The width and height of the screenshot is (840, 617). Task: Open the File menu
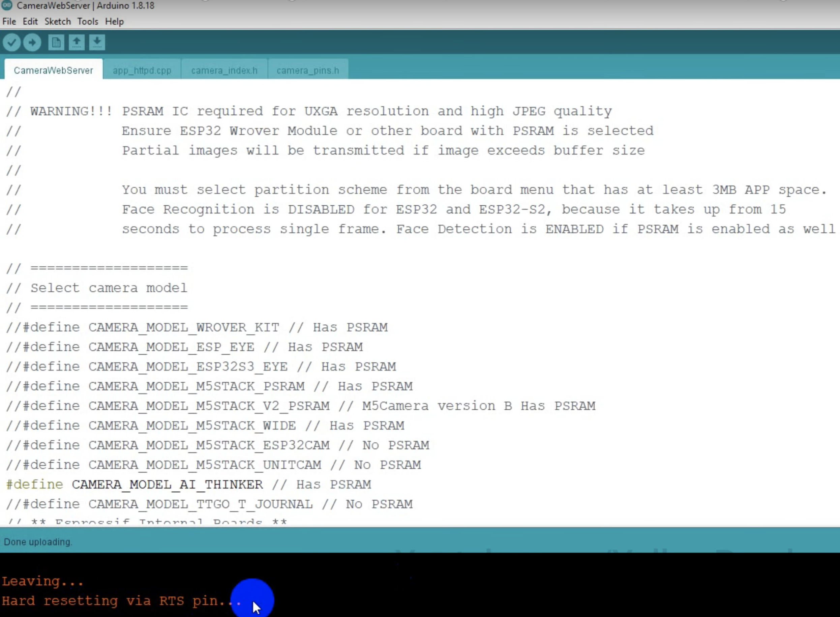click(x=9, y=22)
